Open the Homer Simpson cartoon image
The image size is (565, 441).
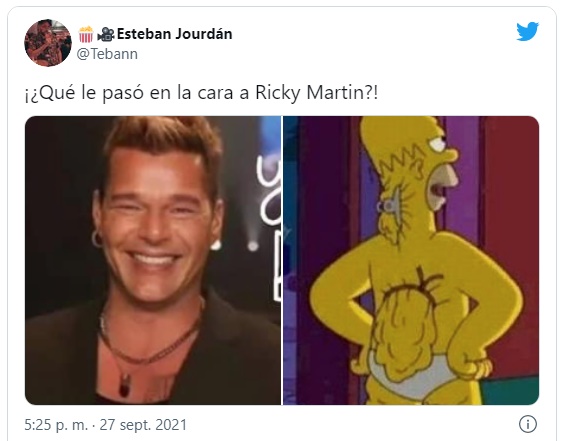coord(411,260)
